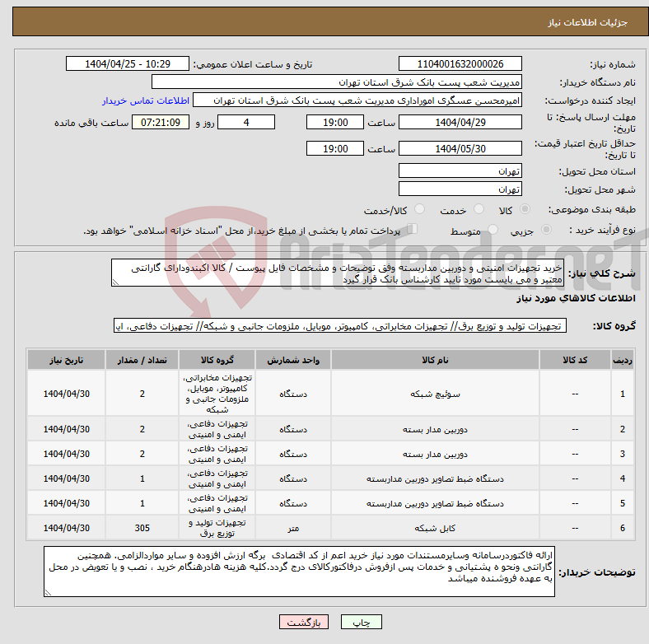
Task: Click the شماره نیاز field 1104001632000026
Action: 460,63
